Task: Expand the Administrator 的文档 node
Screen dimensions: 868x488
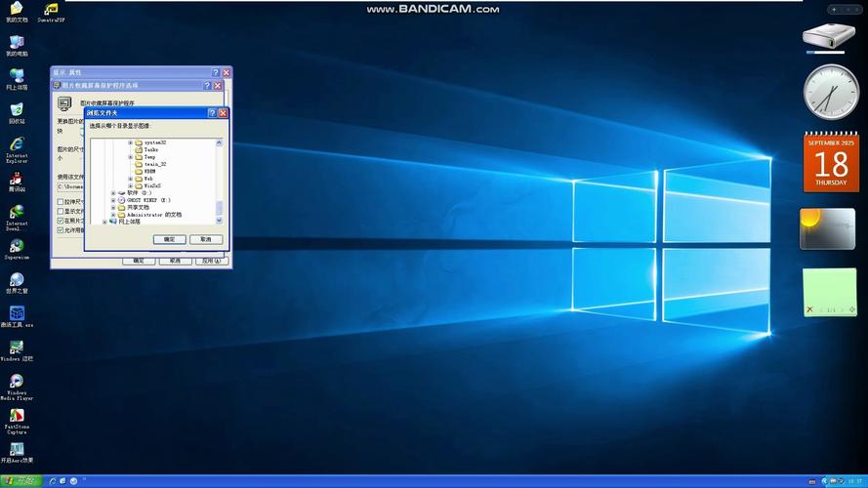Action: (113, 215)
